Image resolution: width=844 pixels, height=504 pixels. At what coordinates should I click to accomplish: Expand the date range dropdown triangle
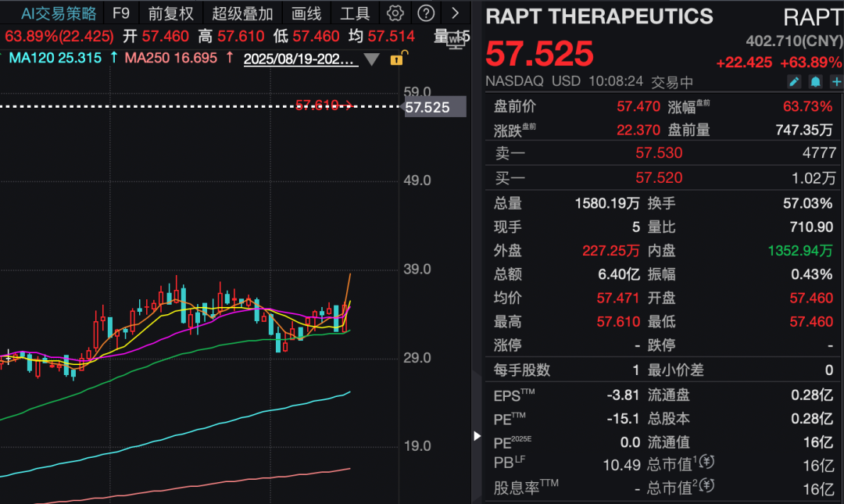[371, 59]
